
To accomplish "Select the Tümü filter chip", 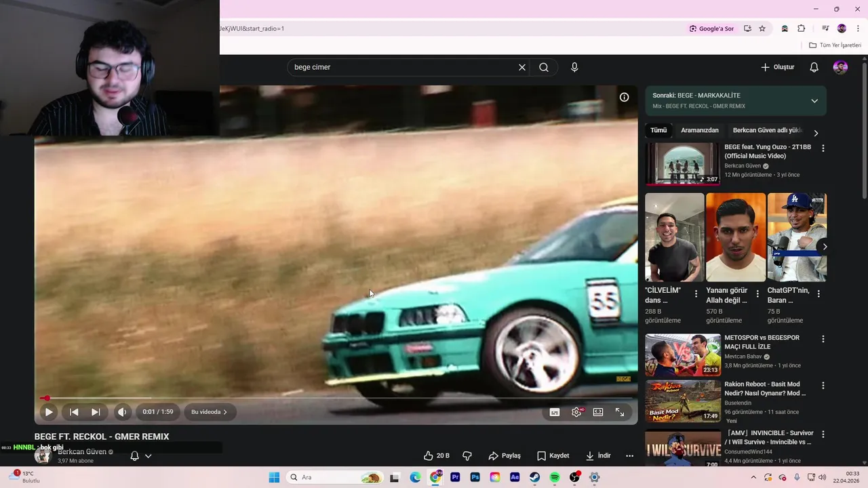I will tap(658, 130).
